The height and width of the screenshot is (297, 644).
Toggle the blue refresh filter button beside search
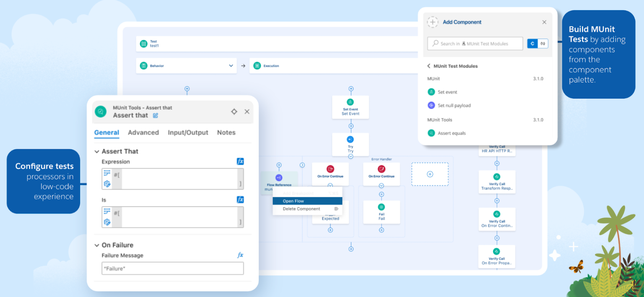tap(532, 44)
